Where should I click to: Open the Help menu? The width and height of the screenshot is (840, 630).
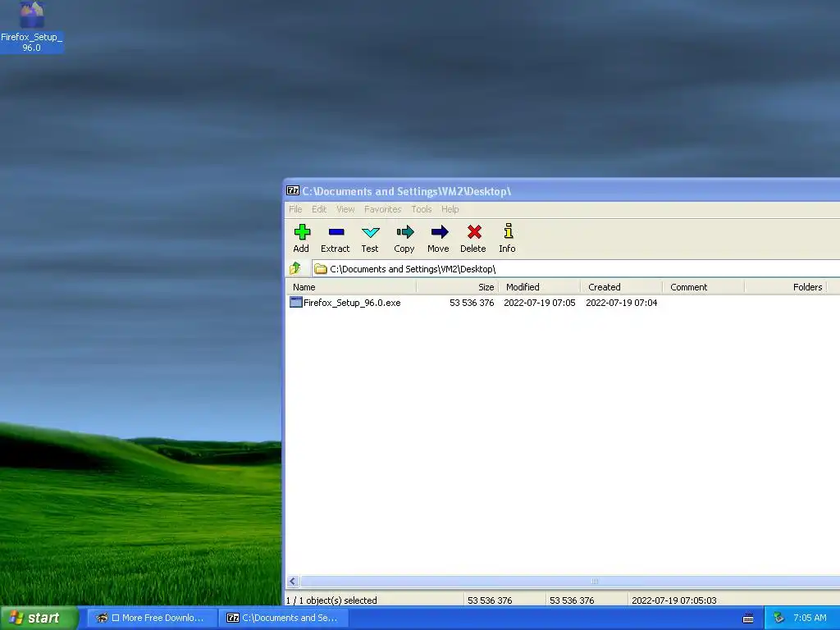point(450,209)
